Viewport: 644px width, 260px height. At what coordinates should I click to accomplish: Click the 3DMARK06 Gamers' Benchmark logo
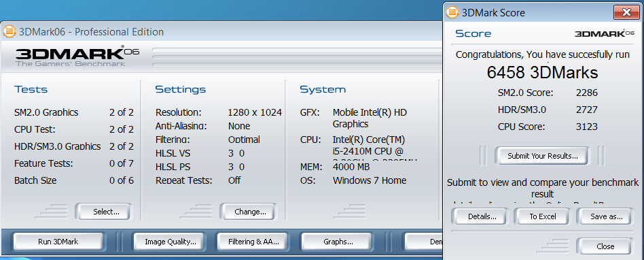coord(77,56)
